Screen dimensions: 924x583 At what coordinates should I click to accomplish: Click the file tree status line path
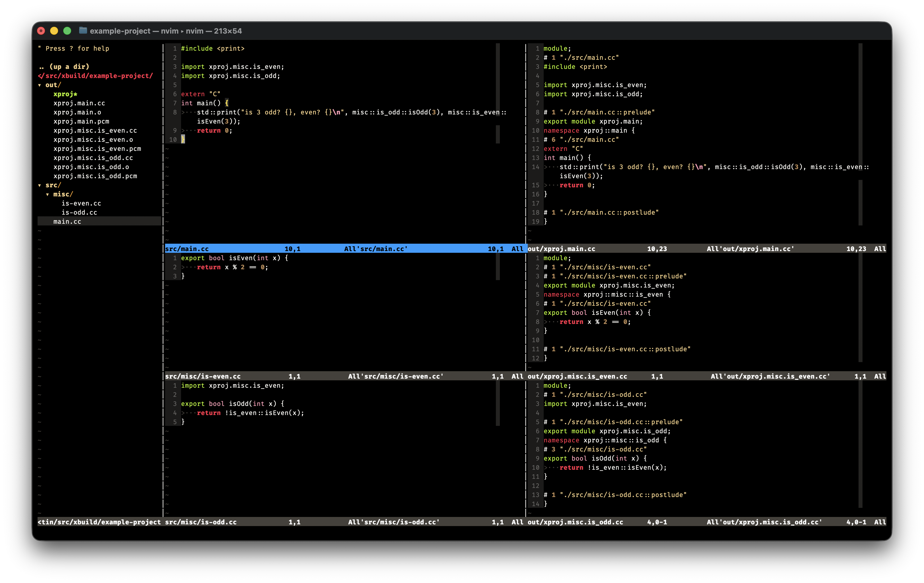[x=99, y=522]
